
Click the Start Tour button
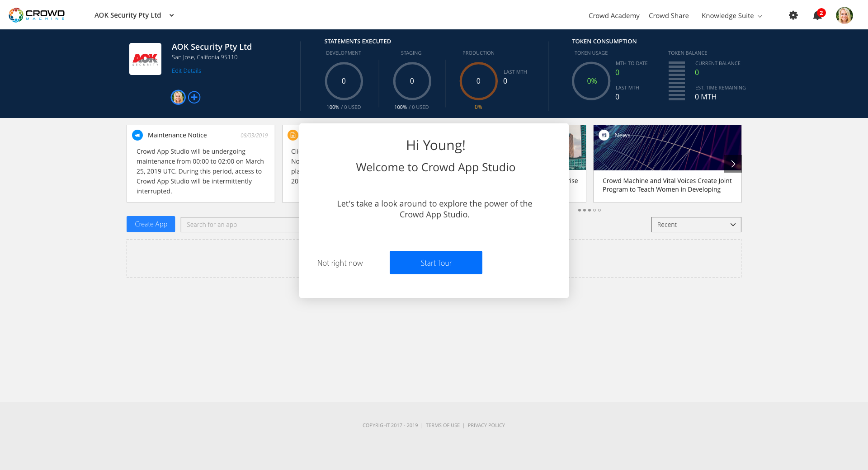(436, 263)
